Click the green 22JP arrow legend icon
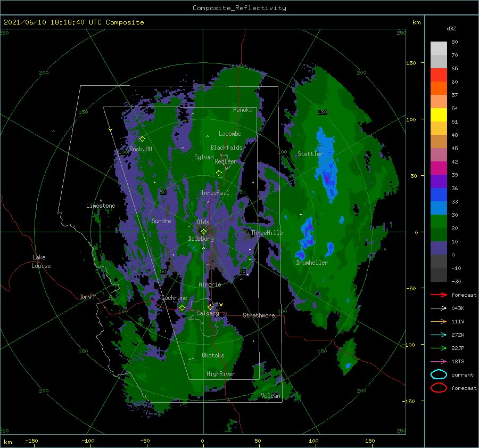The image size is (479, 448). 439,348
